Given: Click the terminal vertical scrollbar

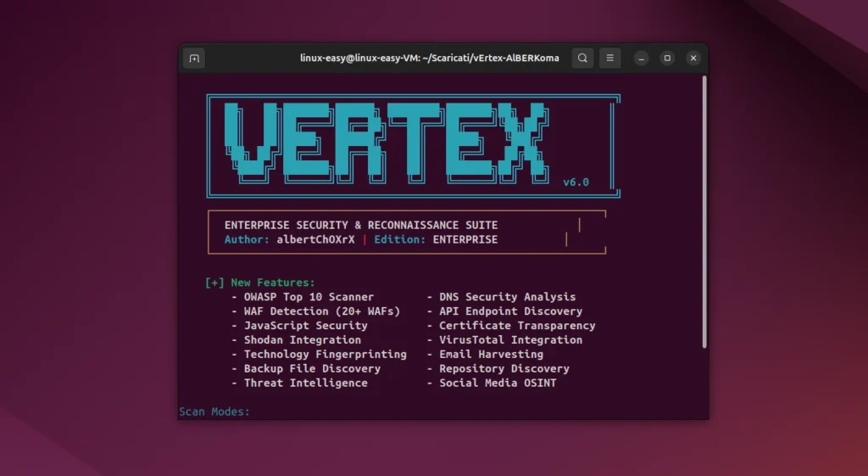Looking at the screenshot, I should (704, 211).
